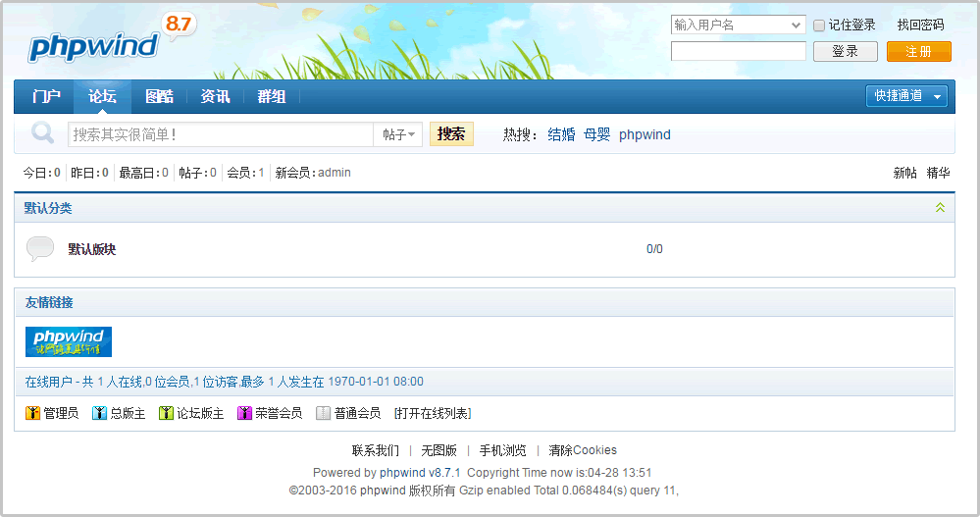
Task: Tick the 记住登录 checkbox
Action: (x=819, y=26)
